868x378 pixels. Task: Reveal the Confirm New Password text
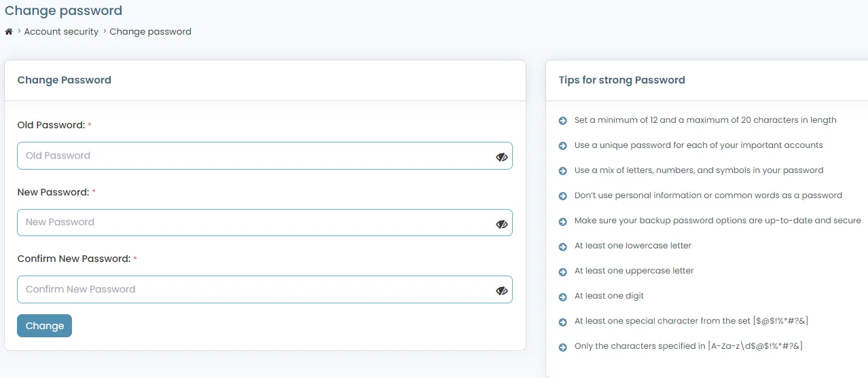pos(502,290)
